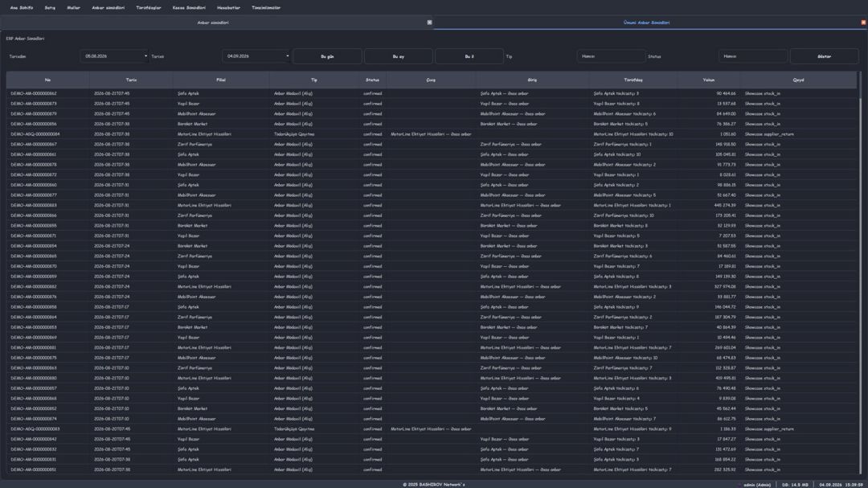Sort by the No column header
The width and height of the screenshot is (868, 488).
coord(47,80)
